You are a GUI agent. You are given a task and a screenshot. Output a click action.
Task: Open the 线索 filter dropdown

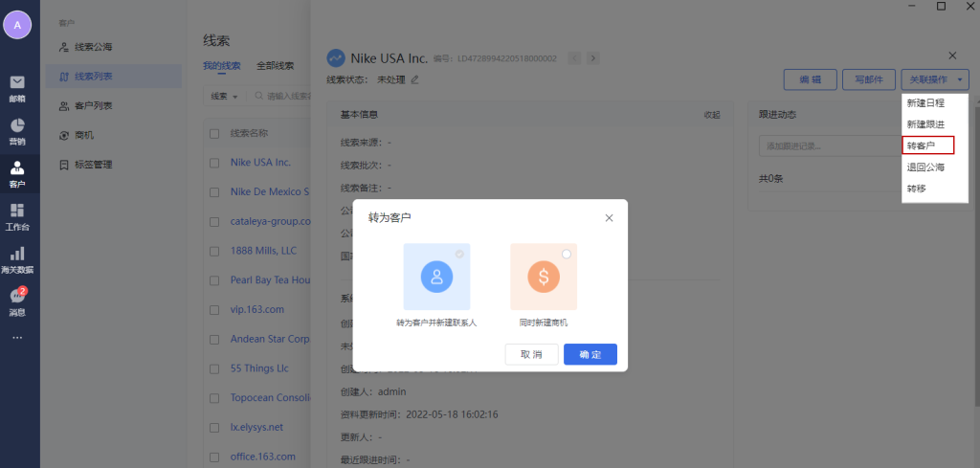point(224,97)
